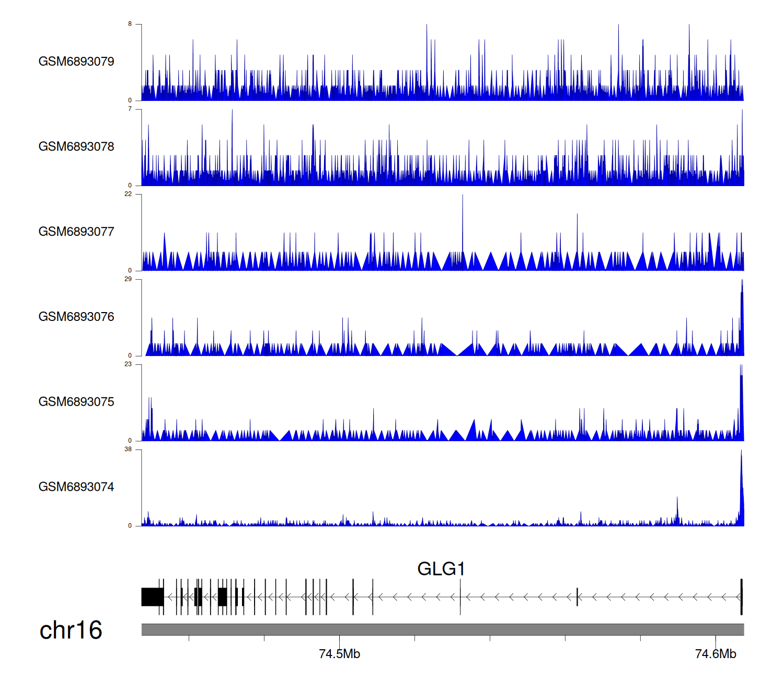Click the y-axis maximum value 8
This screenshot has height=690, width=784.
pos(130,24)
